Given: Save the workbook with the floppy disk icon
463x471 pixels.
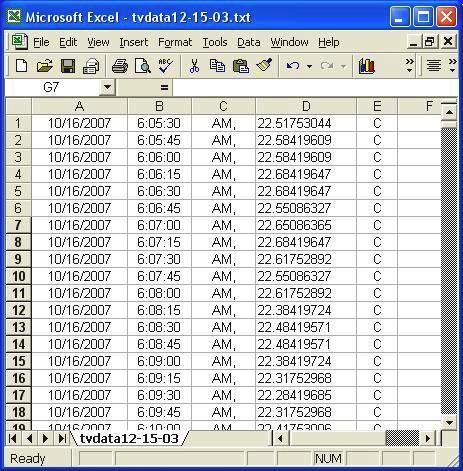Looking at the screenshot, I should click(68, 66).
